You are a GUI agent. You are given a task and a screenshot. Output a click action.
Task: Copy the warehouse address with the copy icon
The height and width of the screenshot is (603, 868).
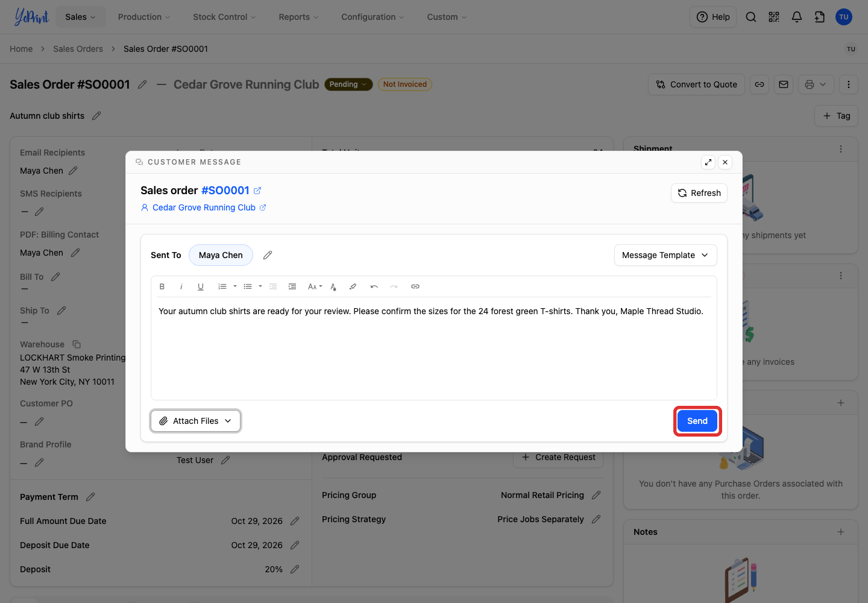point(77,344)
